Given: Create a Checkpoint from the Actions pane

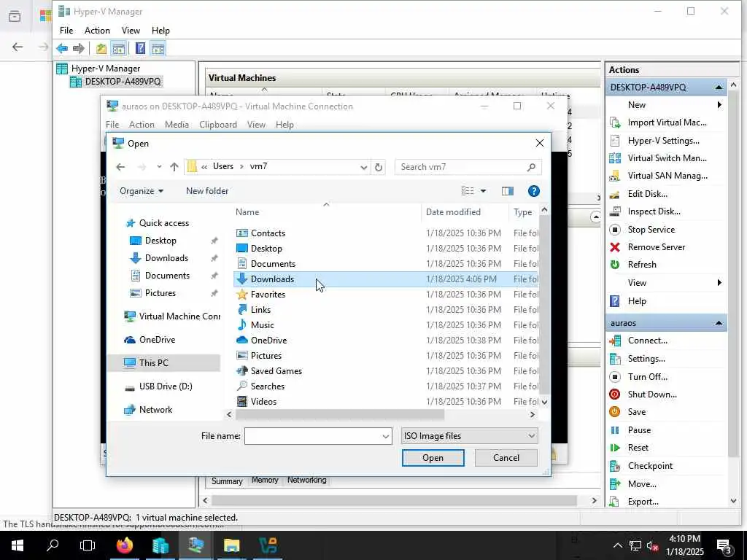Looking at the screenshot, I should click(650, 466).
